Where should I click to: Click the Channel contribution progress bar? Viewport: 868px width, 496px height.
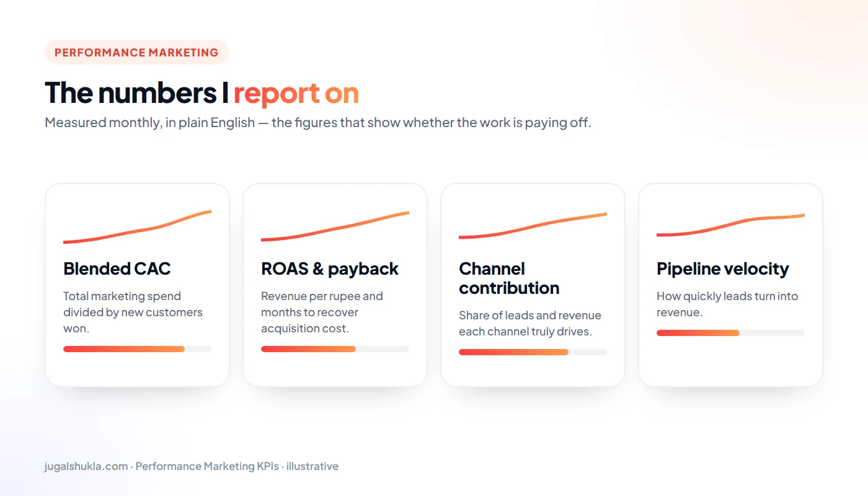click(533, 352)
